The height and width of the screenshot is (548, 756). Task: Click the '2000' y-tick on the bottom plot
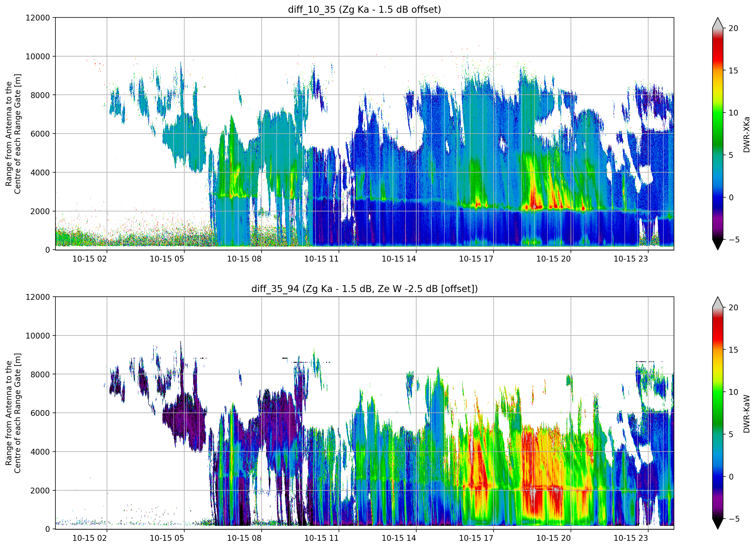40,491
